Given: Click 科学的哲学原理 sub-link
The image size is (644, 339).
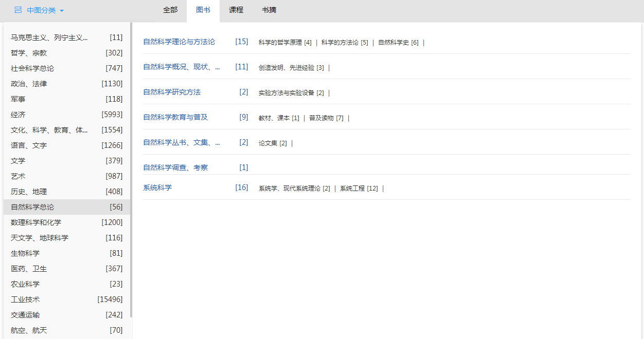Looking at the screenshot, I should [x=280, y=43].
